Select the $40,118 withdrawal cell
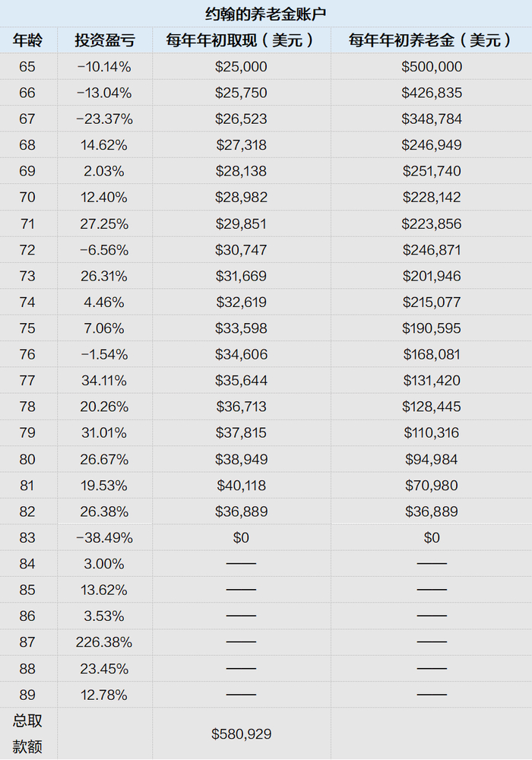 point(241,486)
